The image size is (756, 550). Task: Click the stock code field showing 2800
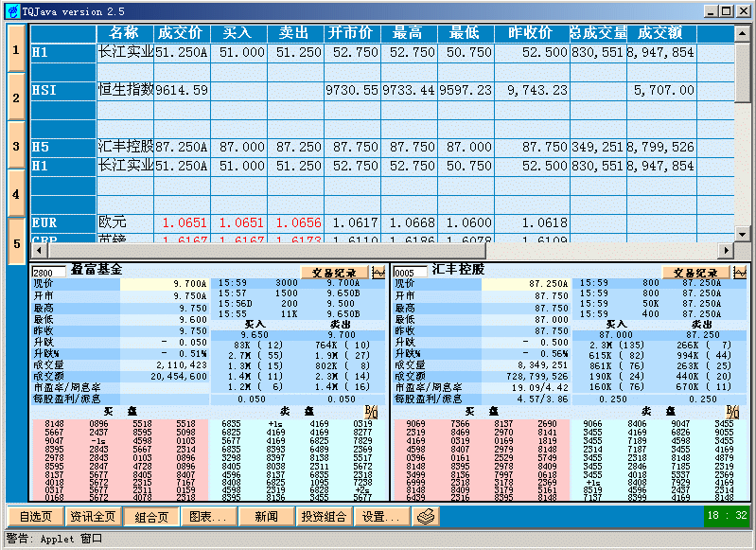click(48, 273)
